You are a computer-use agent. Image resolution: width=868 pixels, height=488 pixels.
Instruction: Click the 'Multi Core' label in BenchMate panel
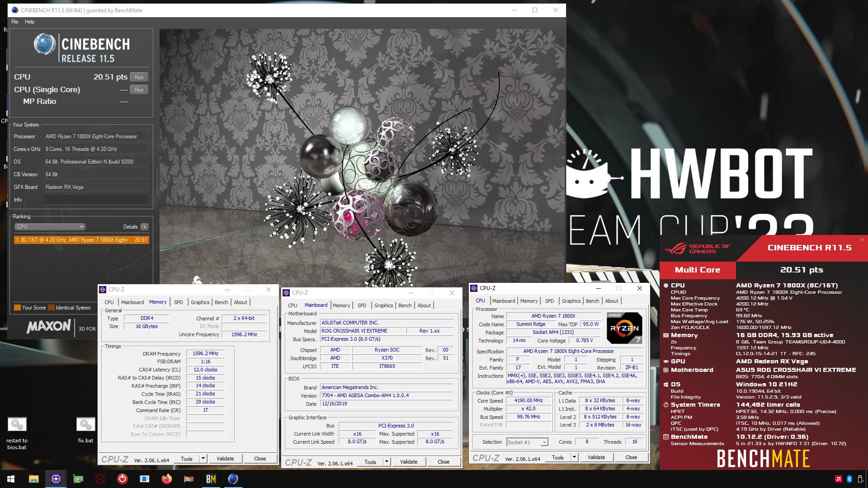[x=698, y=270]
